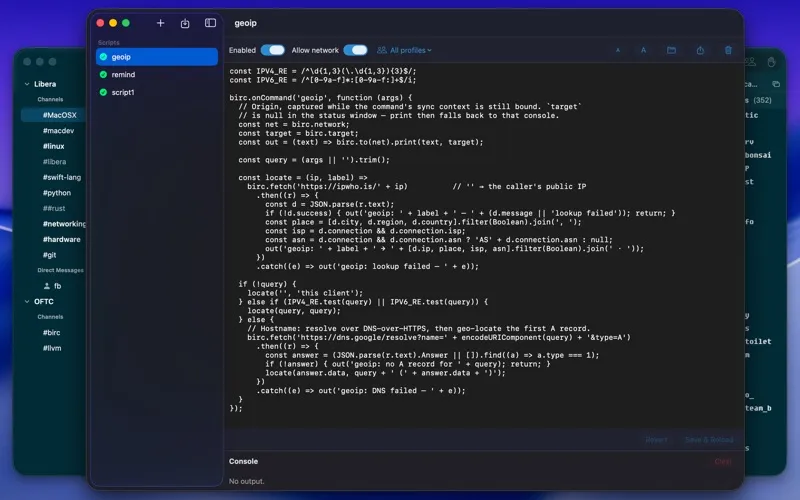Click the 'const query' code line
Image resolution: width=800 pixels, height=500 pixels.
pos(314,160)
